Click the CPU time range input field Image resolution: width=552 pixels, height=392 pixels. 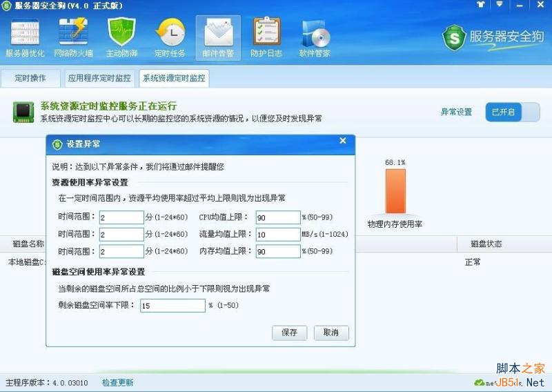pos(121,217)
